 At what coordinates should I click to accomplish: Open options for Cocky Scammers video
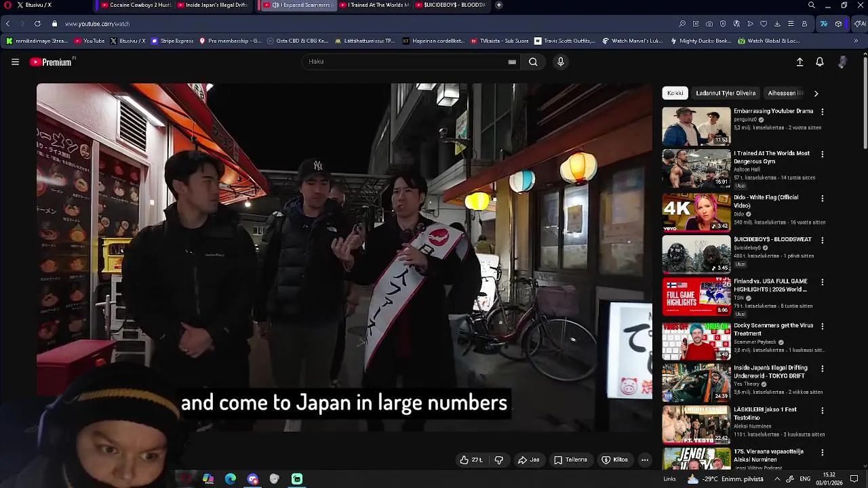[x=823, y=327]
